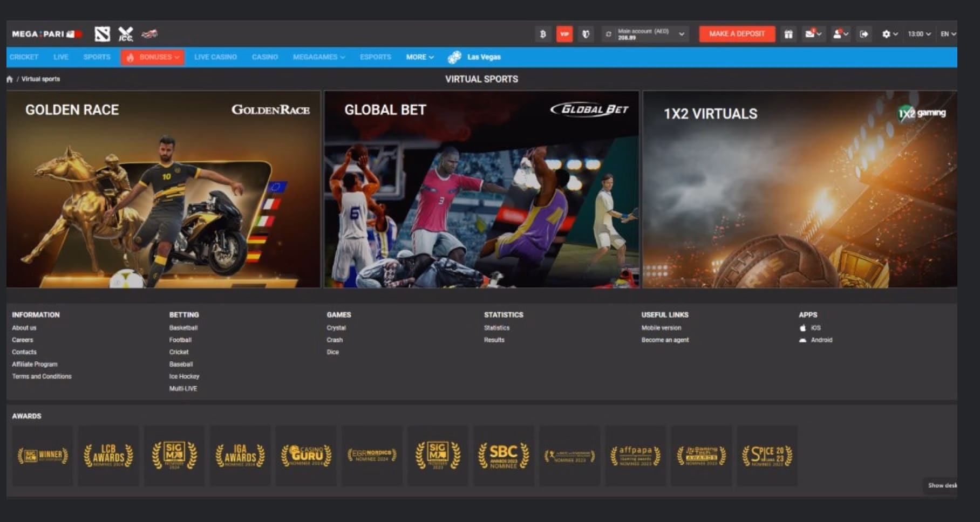Open the 13:00 time zone dropdown

[x=919, y=34]
